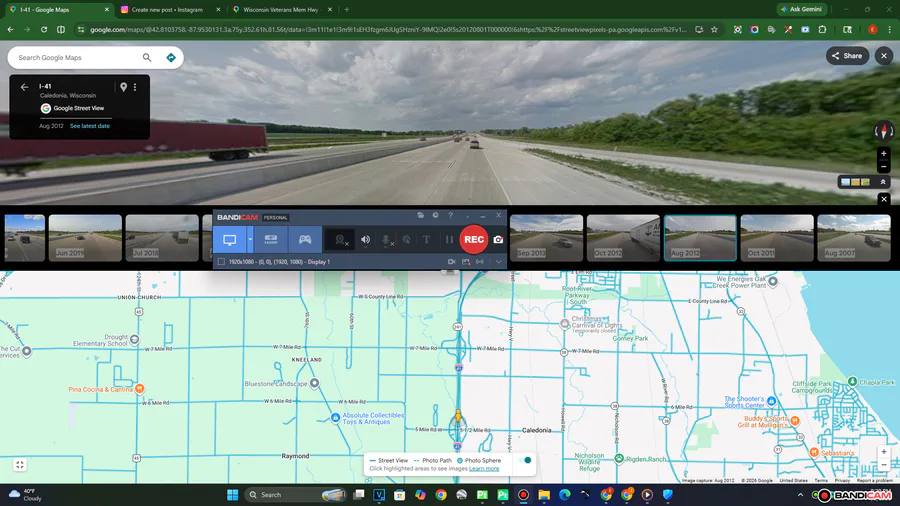900x506 pixels.
Task: Click the Pegman on the map
Action: 458,417
